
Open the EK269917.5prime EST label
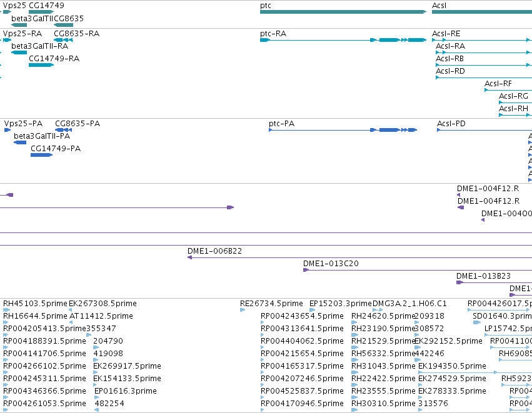click(x=128, y=367)
